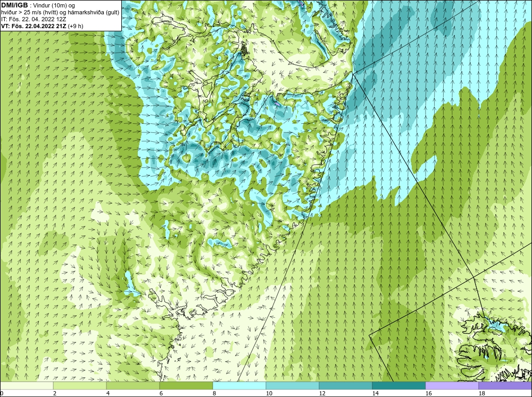This screenshot has height=397, width=532.
Task: Pick the 8–10 m/s light cyan swatch
Action: 239,385
